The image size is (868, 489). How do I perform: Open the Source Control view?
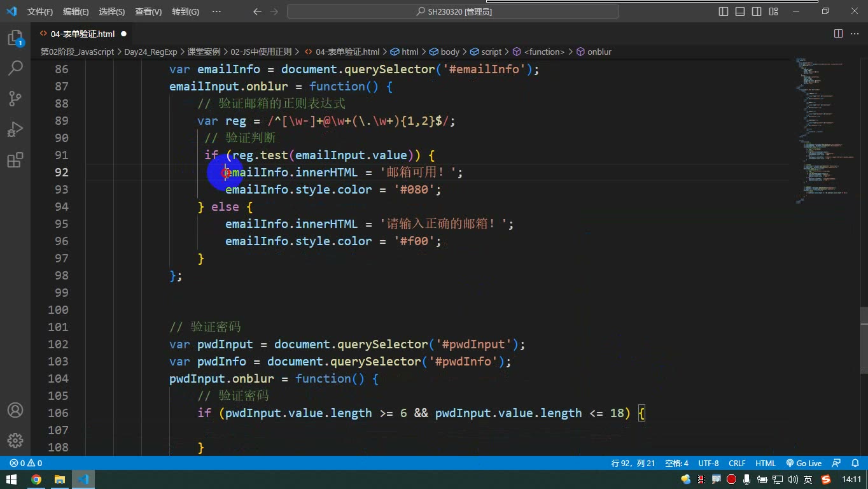point(15,98)
